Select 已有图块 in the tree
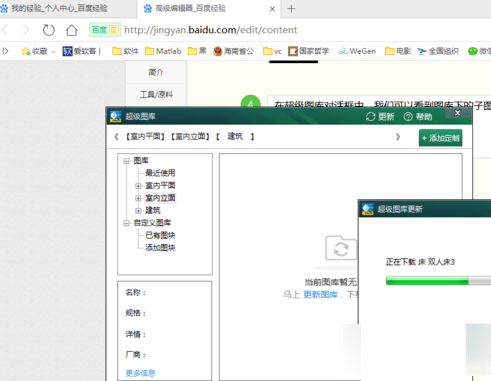 pyautogui.click(x=160, y=235)
